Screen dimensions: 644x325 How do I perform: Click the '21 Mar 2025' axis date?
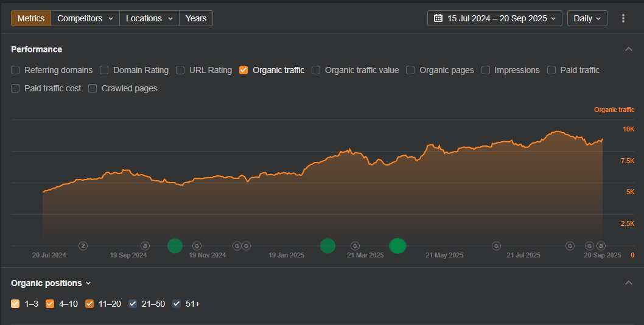(365, 255)
